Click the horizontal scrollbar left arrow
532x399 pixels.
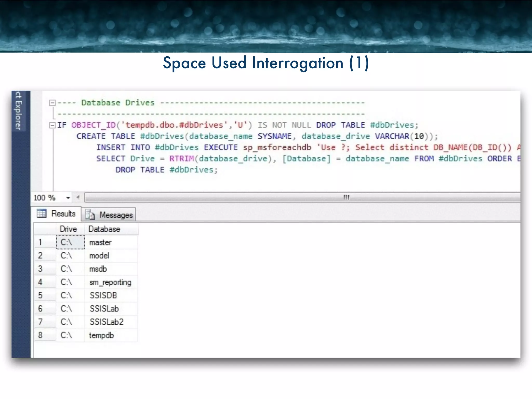(x=78, y=197)
